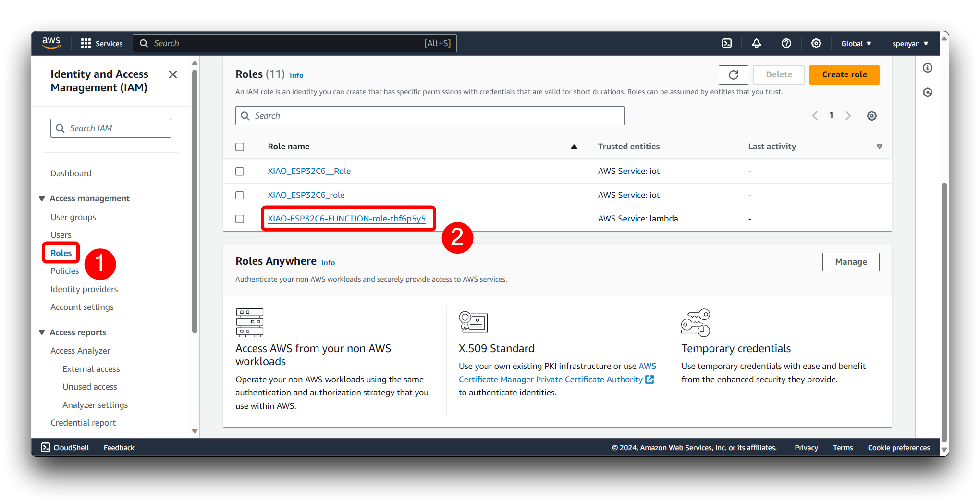Open Roles in the sidebar
Screen dimensions: 980x503
(x=61, y=253)
